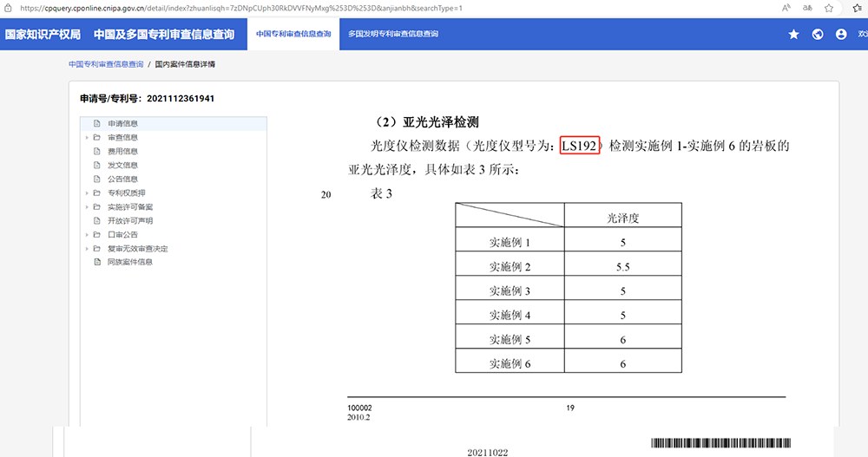This screenshot has width=868, height=457.
Task: Select 同族案件信息 in the sidebar tree
Action: (130, 262)
